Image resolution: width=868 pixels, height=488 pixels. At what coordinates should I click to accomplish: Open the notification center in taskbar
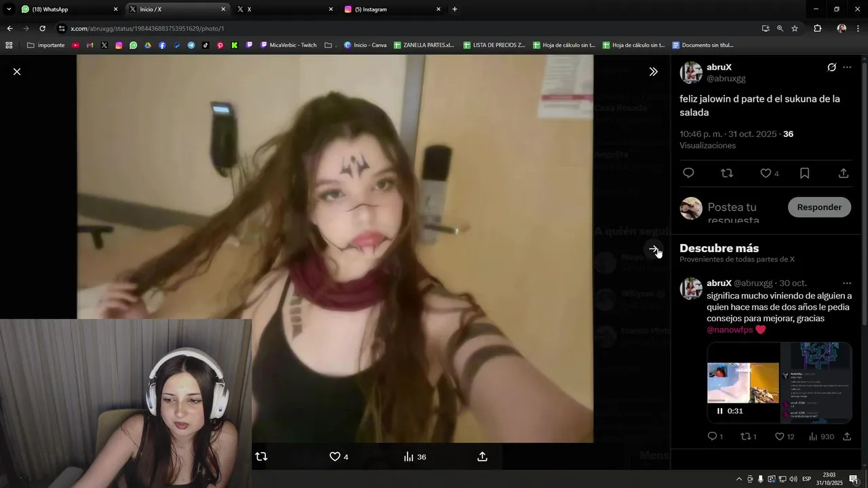click(x=853, y=479)
